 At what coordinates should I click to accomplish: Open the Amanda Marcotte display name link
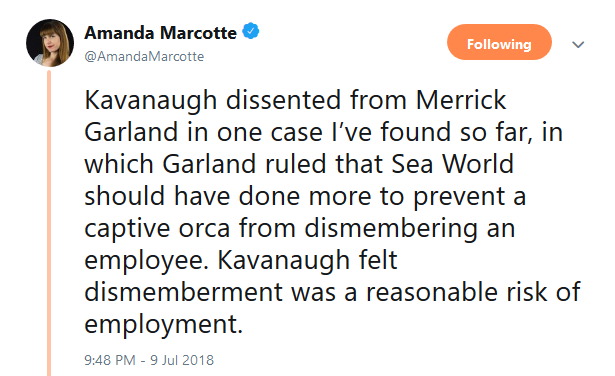[x=160, y=33]
